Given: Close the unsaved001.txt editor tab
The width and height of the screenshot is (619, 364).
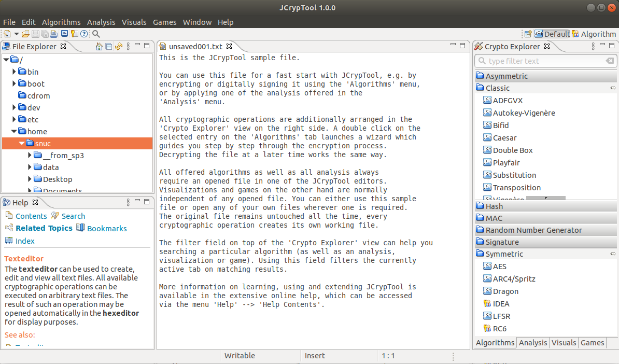Looking at the screenshot, I should coord(229,47).
